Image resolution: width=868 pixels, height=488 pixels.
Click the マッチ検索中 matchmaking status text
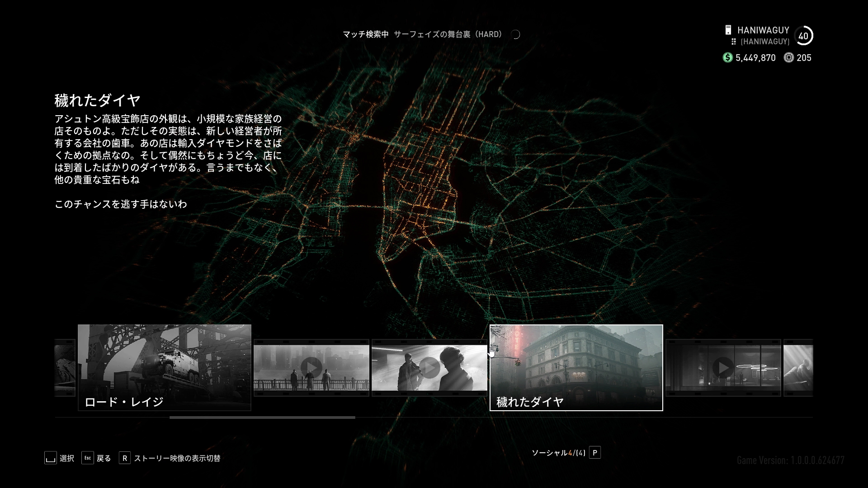(365, 34)
